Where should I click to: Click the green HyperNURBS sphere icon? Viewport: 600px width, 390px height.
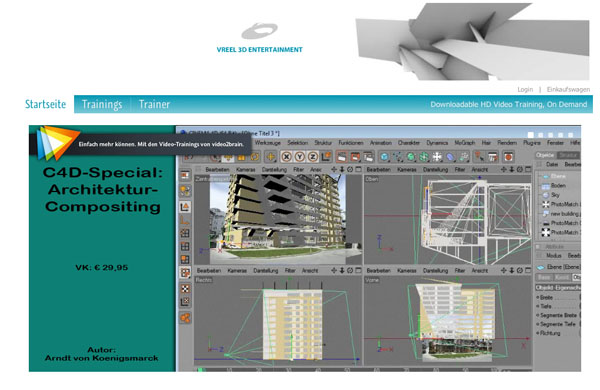(411, 157)
